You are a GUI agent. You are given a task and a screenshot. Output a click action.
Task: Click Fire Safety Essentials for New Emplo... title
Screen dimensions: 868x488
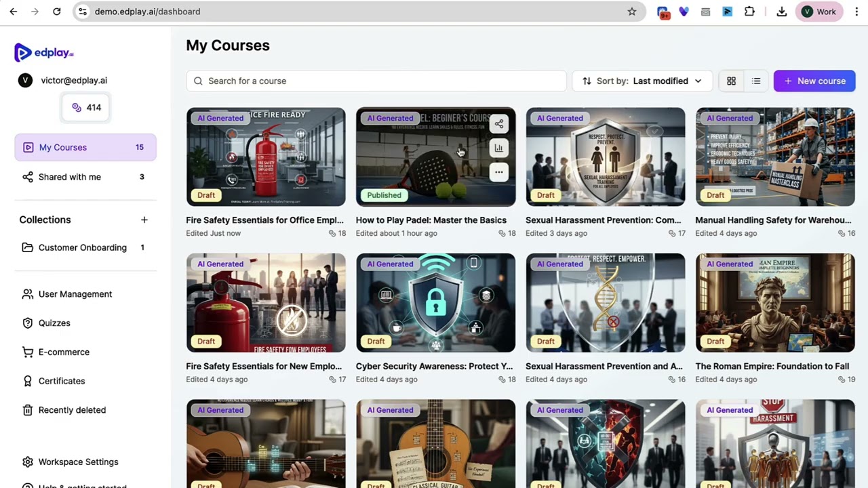[264, 367]
